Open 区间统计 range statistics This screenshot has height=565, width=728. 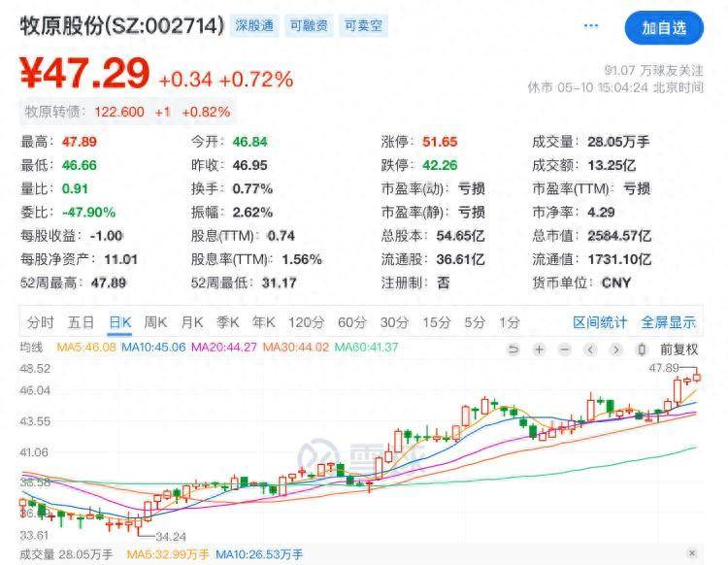pyautogui.click(x=600, y=322)
